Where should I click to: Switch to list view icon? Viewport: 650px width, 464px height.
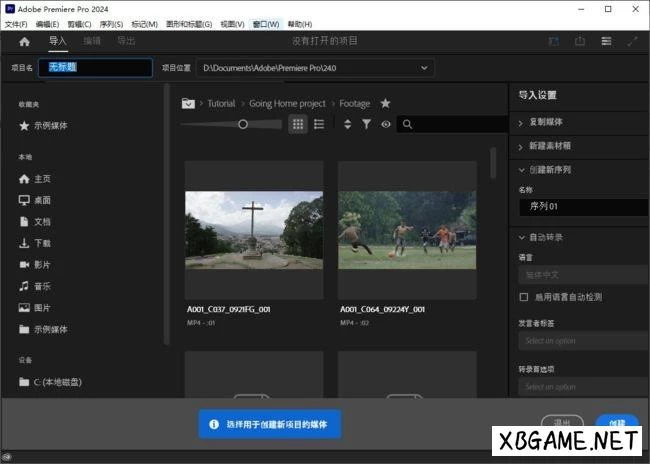(x=319, y=124)
